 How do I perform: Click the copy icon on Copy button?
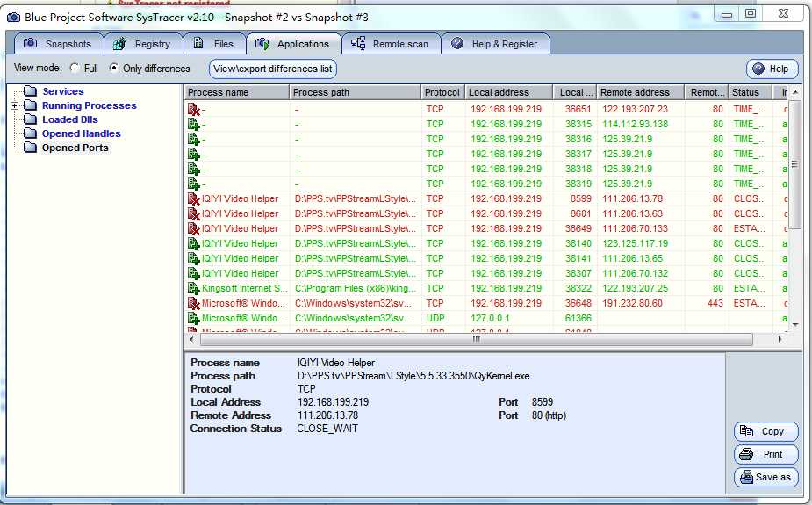(x=746, y=431)
